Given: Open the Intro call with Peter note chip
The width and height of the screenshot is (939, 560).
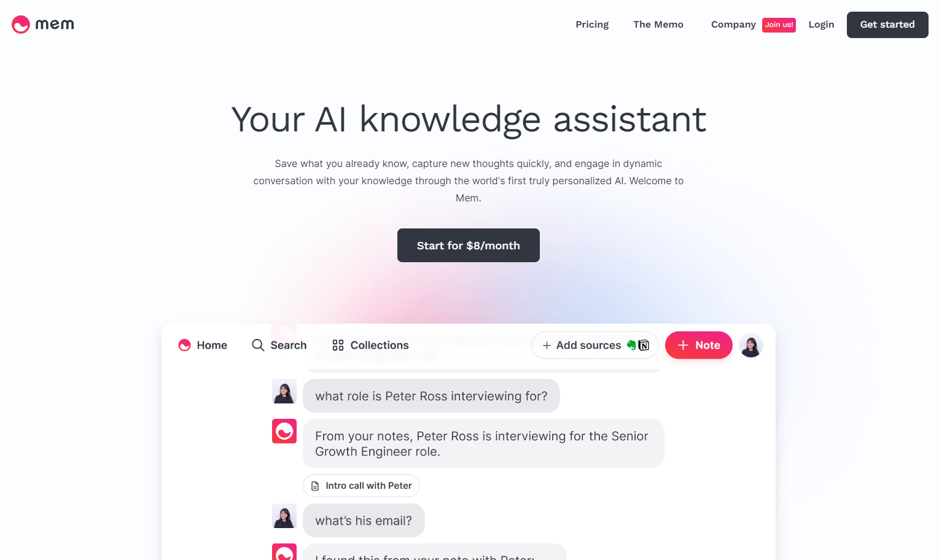Looking at the screenshot, I should click(361, 486).
